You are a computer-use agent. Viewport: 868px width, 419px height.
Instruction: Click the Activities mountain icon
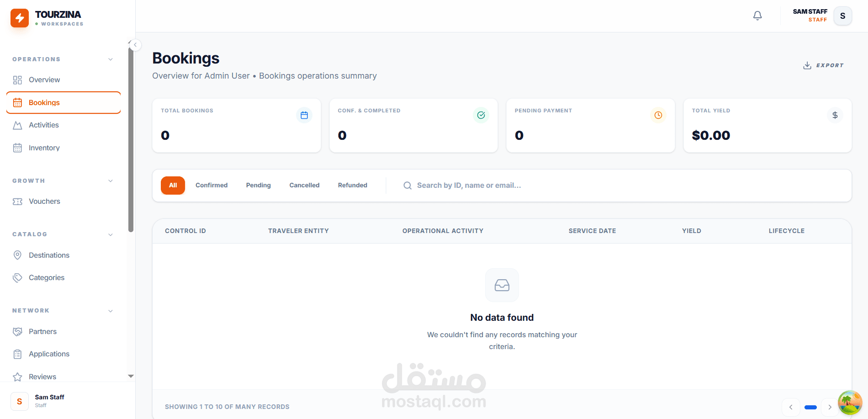17,125
